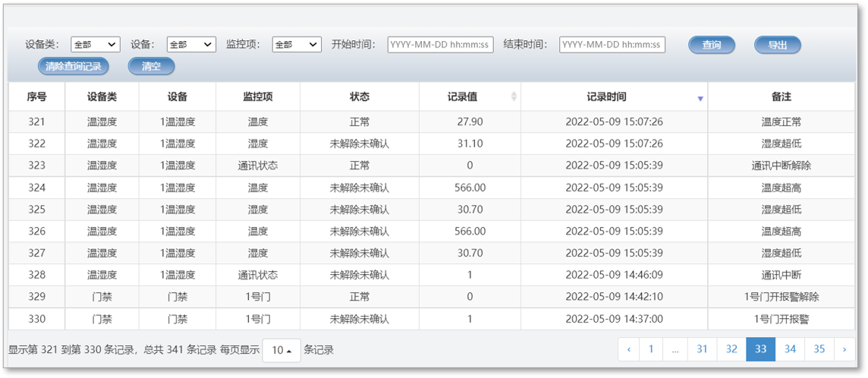Go to page 31

click(702, 349)
